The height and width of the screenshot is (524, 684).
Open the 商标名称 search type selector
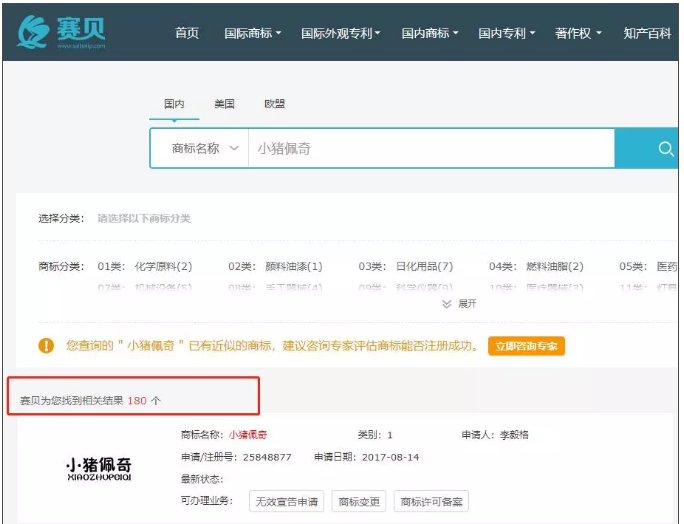click(x=204, y=148)
